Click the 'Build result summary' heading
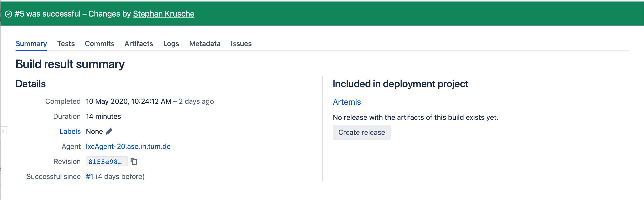644x200 pixels. click(x=70, y=64)
